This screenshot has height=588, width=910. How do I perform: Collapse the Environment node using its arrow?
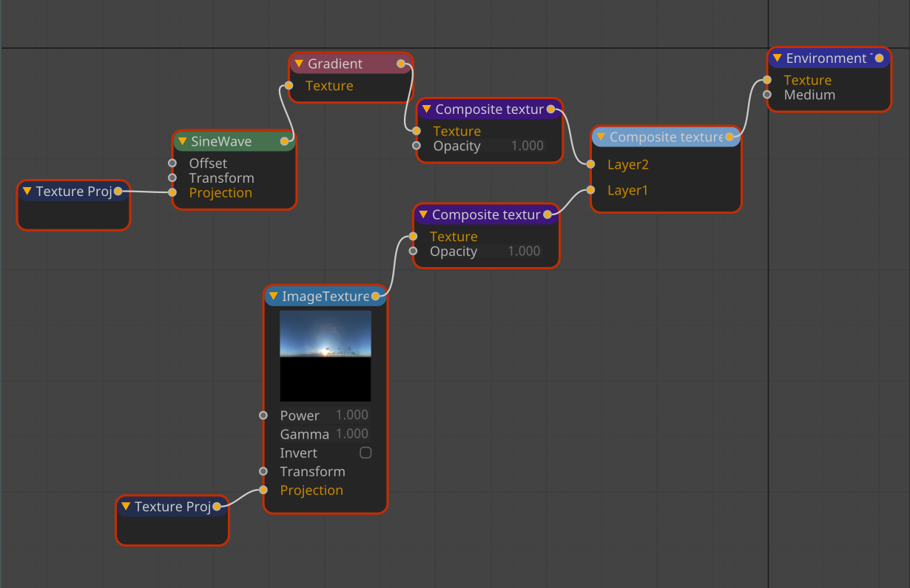tap(777, 58)
